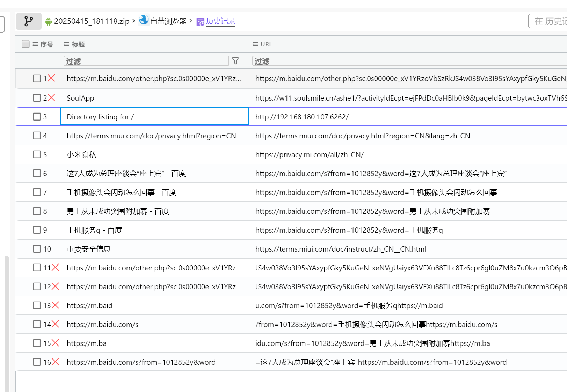Open 自带浏览器 breadcrumb item

coord(168,21)
